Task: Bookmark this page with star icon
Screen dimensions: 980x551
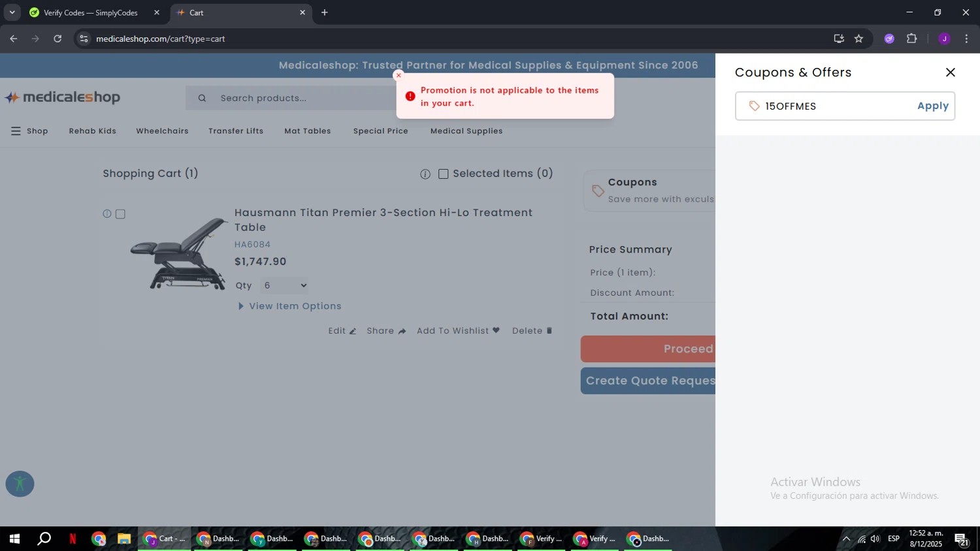Action: pyautogui.click(x=858, y=39)
